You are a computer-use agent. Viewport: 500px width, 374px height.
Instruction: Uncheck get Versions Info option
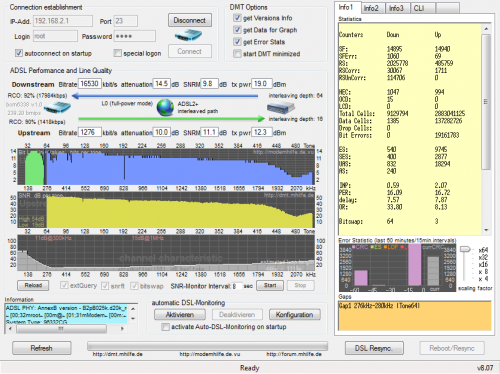click(x=237, y=18)
